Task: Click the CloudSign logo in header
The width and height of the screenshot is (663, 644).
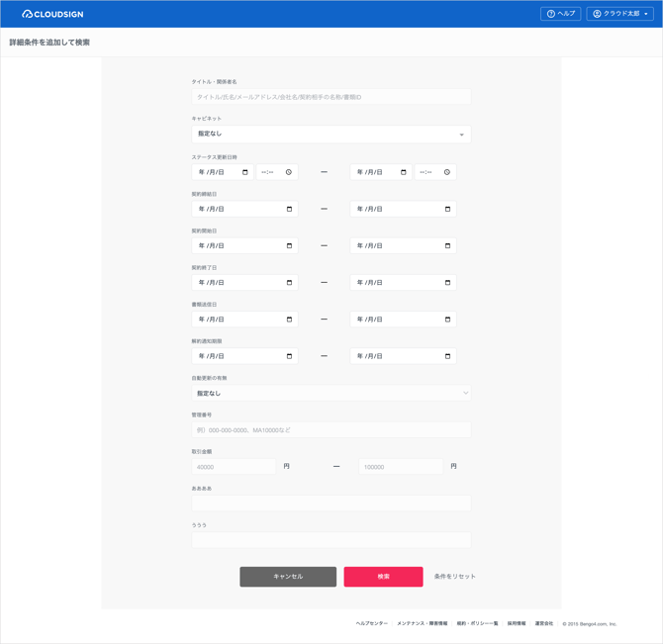Action: coord(52,14)
